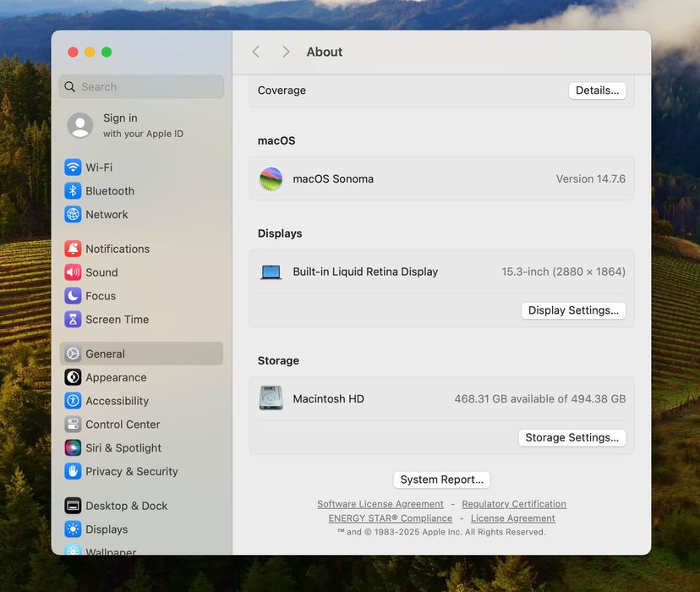
Task: Click the Storage section heading
Action: tap(278, 361)
